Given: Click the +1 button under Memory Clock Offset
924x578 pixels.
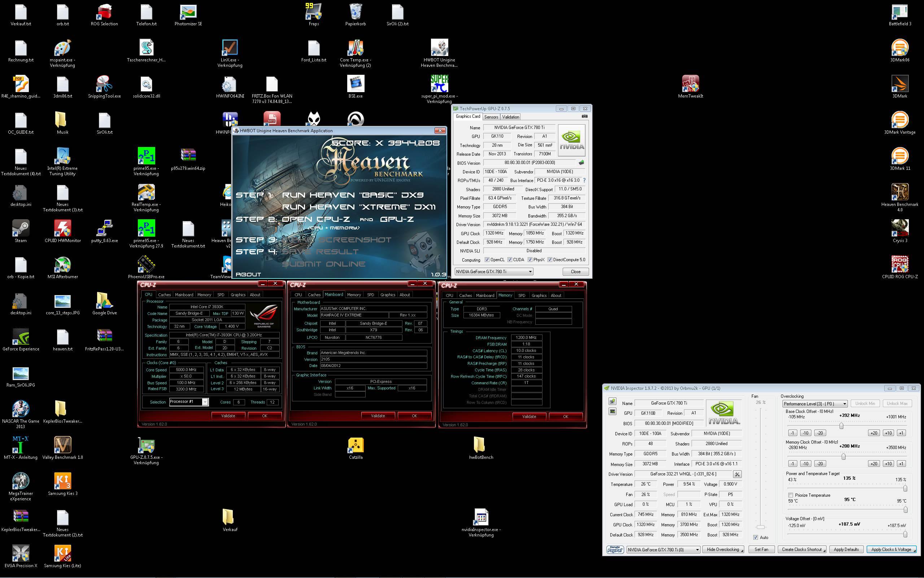Looking at the screenshot, I should tap(901, 464).
